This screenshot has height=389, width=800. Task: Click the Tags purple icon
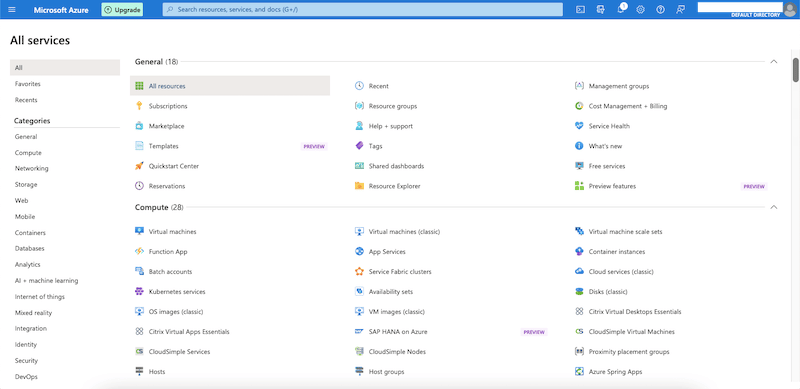359,146
